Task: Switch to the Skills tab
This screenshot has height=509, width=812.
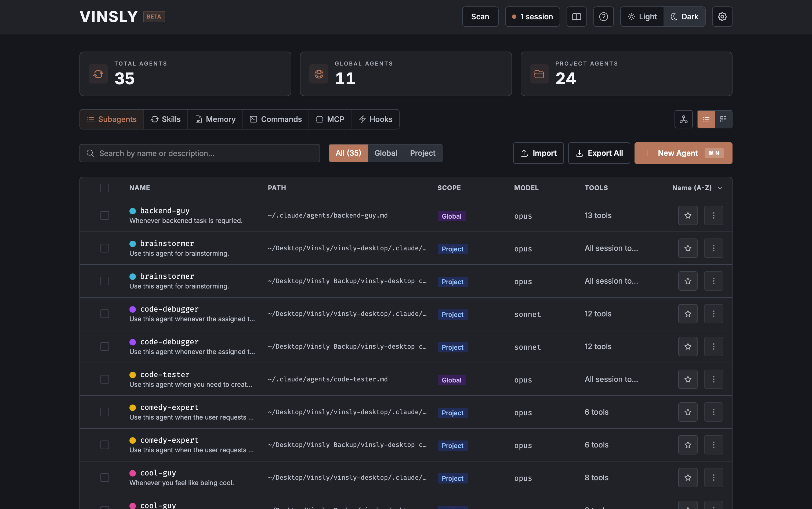Action: tap(165, 119)
